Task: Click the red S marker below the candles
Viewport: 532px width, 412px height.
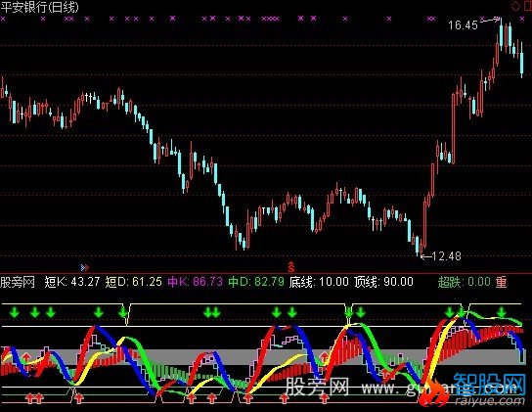Action: point(291,267)
